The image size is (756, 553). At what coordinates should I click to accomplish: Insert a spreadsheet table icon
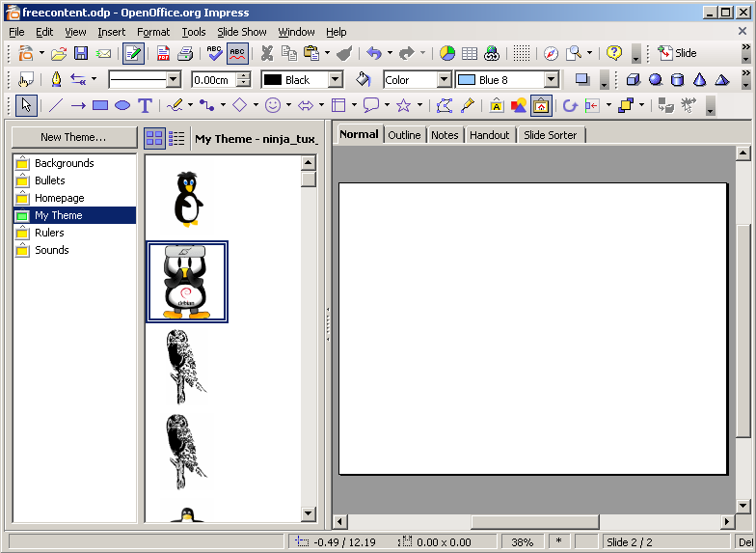[x=470, y=54]
